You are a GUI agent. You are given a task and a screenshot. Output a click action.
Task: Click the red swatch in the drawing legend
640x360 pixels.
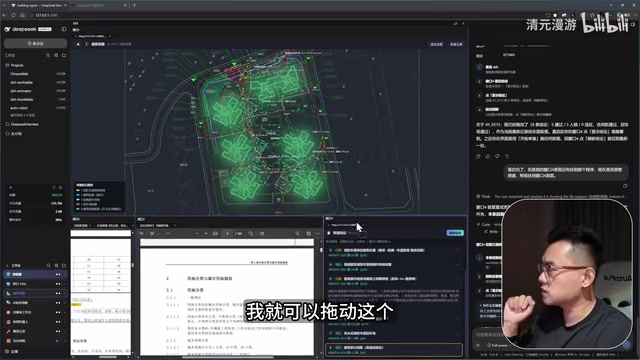pyautogui.click(x=78, y=204)
